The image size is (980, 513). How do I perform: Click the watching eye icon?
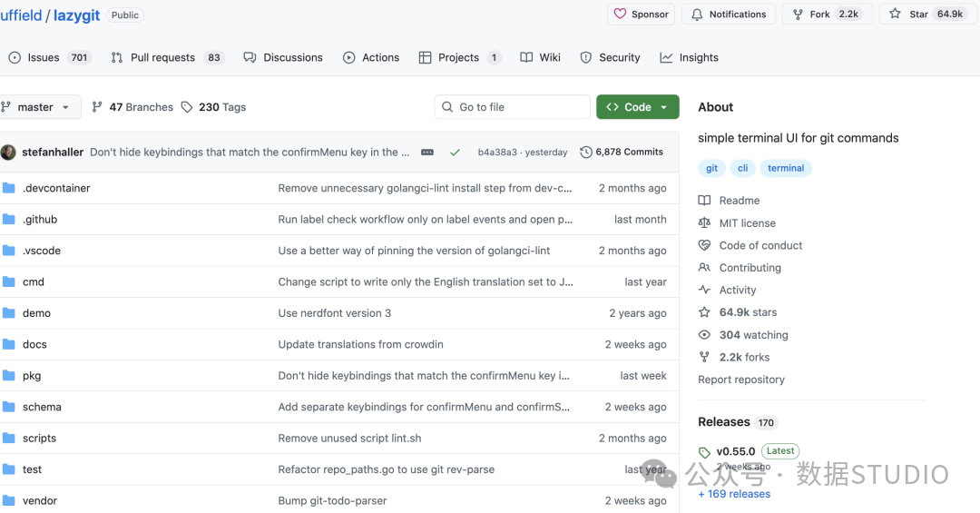tap(704, 335)
